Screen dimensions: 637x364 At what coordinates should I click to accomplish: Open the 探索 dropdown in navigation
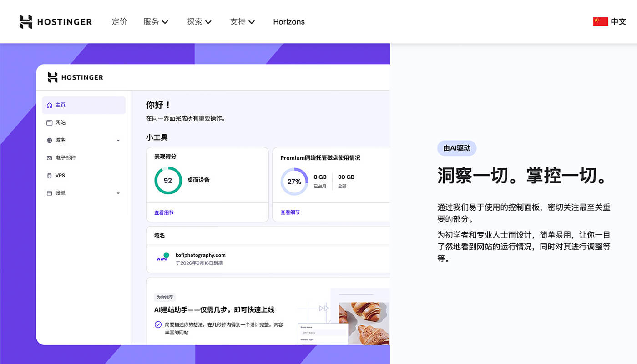[199, 21]
